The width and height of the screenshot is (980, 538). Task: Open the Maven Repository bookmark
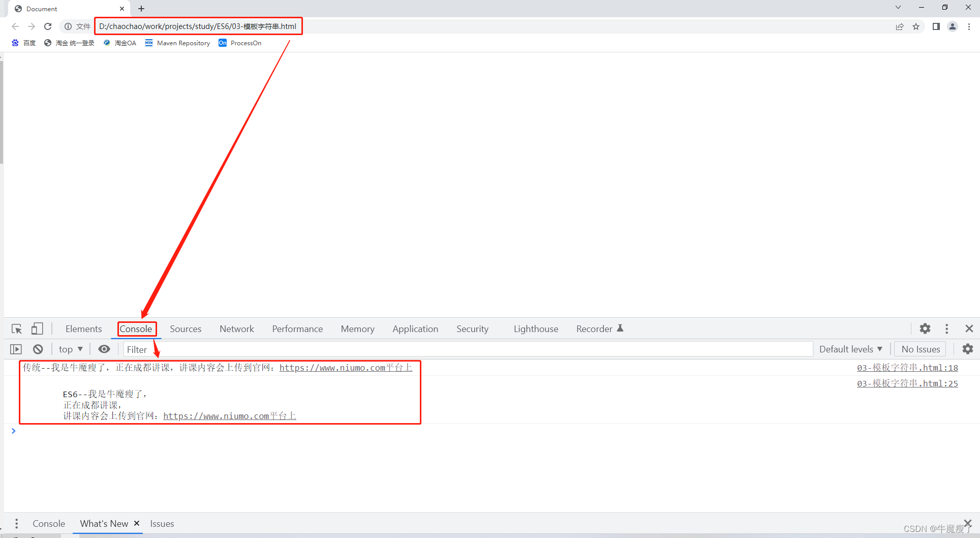[x=178, y=43]
